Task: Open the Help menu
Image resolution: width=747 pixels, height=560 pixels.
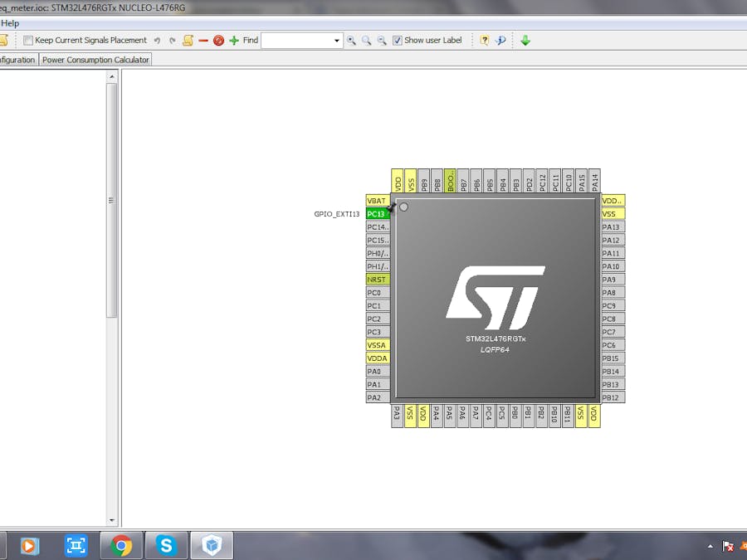Action: click(10, 23)
